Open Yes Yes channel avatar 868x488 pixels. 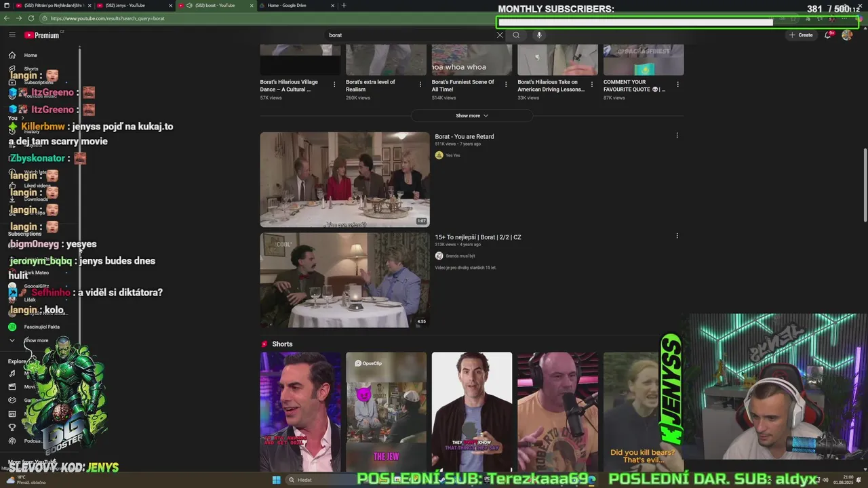click(x=439, y=155)
